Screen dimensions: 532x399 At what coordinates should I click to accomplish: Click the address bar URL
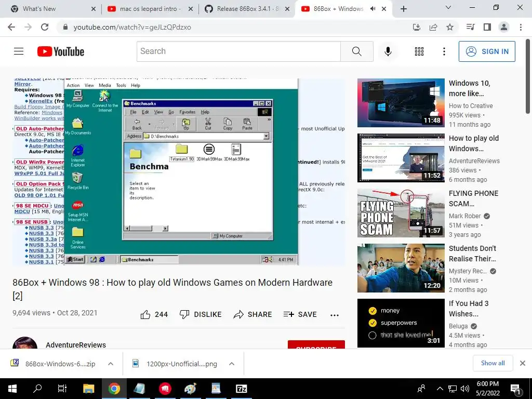[132, 27]
